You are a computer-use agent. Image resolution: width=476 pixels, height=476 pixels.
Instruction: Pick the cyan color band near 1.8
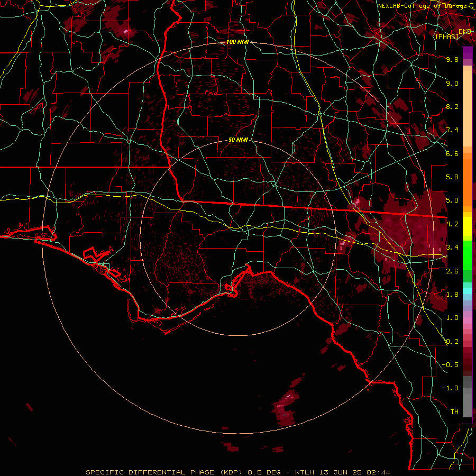pos(467,291)
